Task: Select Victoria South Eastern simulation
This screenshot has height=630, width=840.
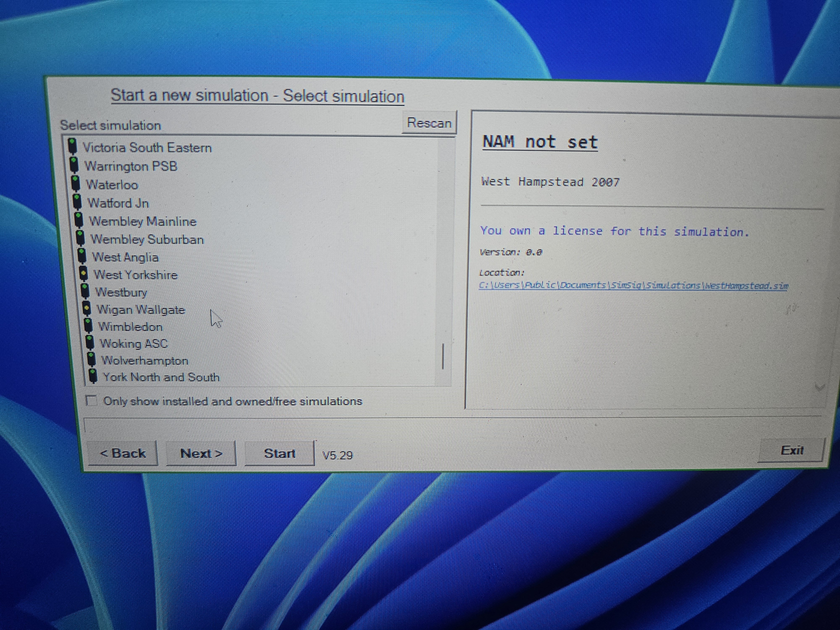Action: 147,148
